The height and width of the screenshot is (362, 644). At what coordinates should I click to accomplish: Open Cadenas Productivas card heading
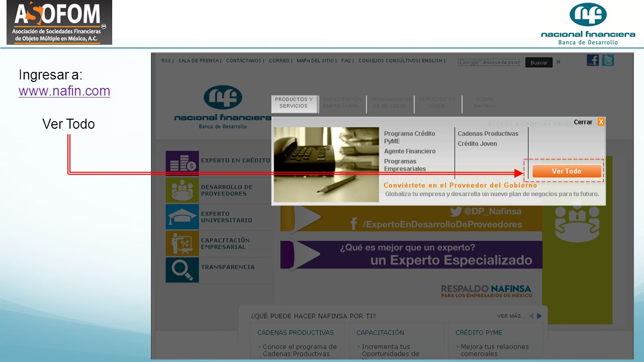tap(295, 332)
